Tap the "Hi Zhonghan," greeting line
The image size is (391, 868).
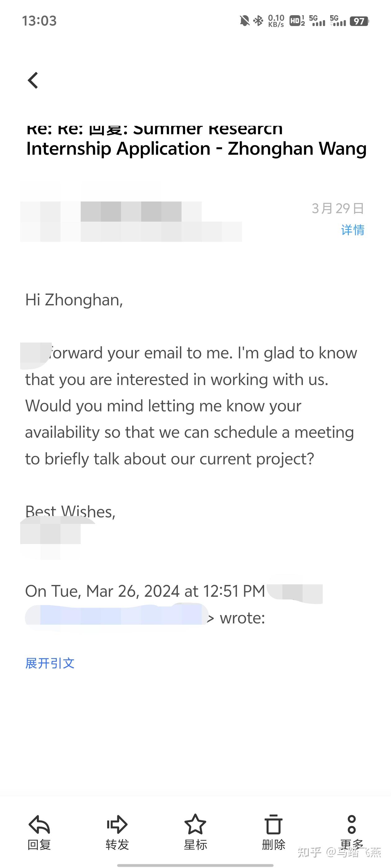coord(74,300)
